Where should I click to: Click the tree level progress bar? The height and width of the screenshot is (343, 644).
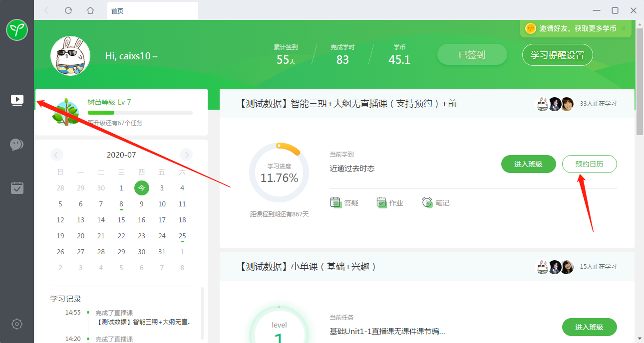pyautogui.click(x=140, y=113)
